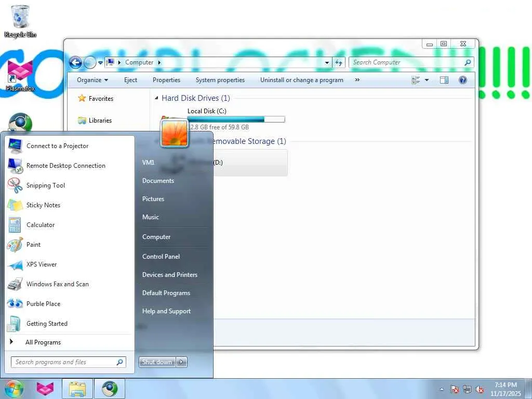
Task: Launch Calculator from Start menu
Action: [70, 224]
